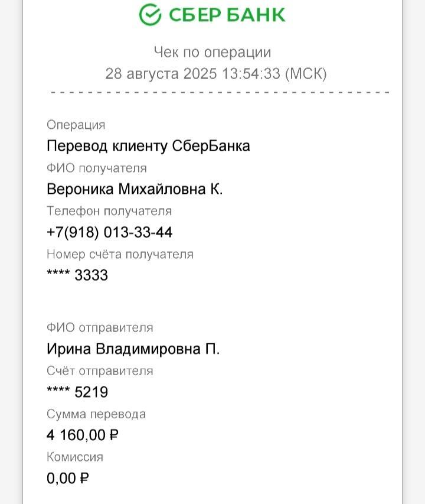Click the phone number +7(918) 013-33-44
The image size is (425, 504).
point(109,232)
